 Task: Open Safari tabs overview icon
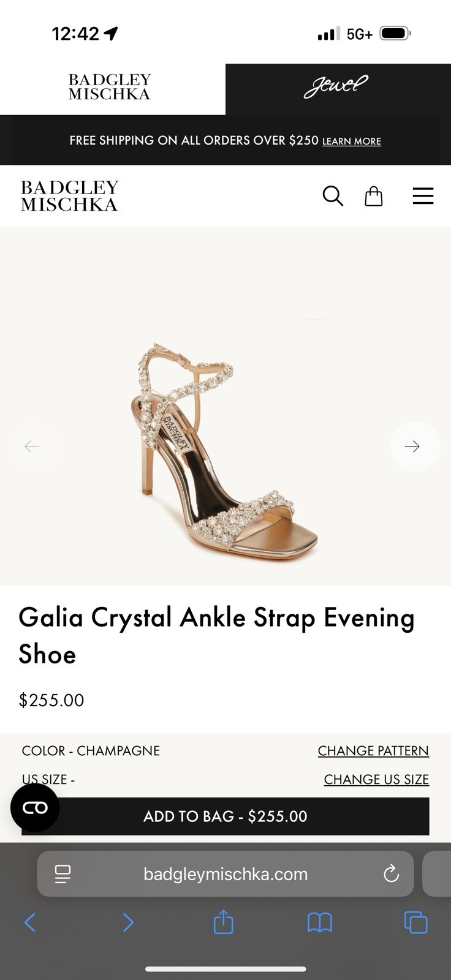pos(415,922)
